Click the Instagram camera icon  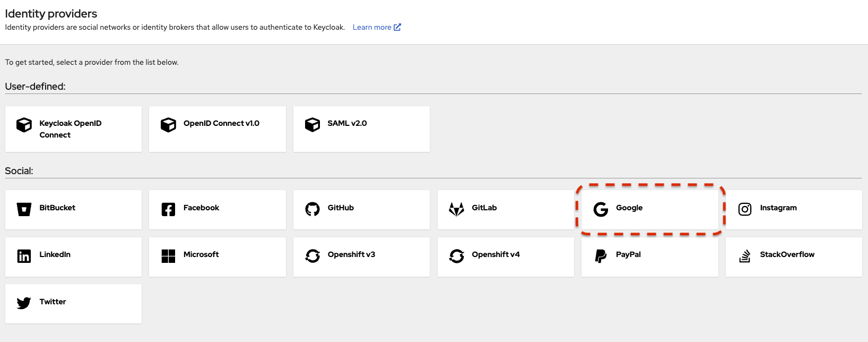pos(745,209)
